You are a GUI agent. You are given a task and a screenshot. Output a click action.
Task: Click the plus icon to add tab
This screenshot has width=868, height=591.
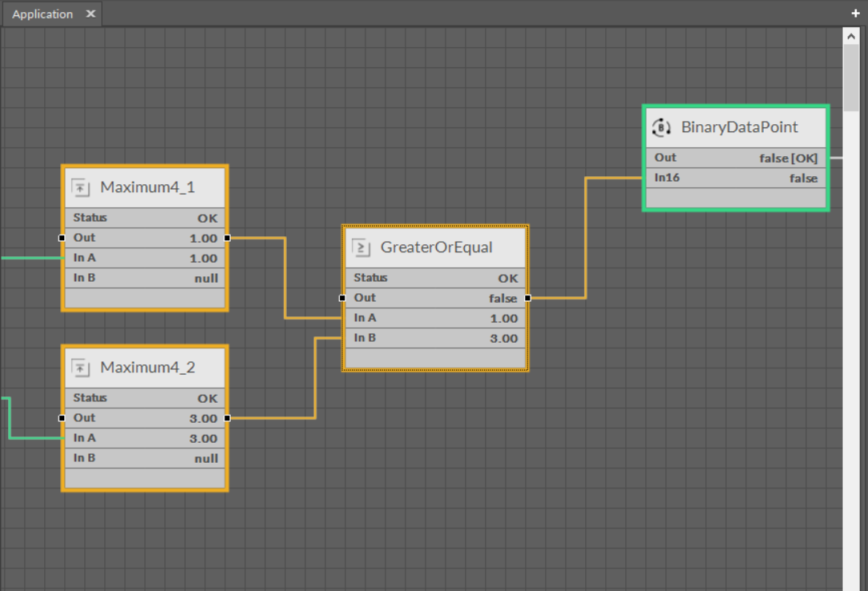pos(856,14)
